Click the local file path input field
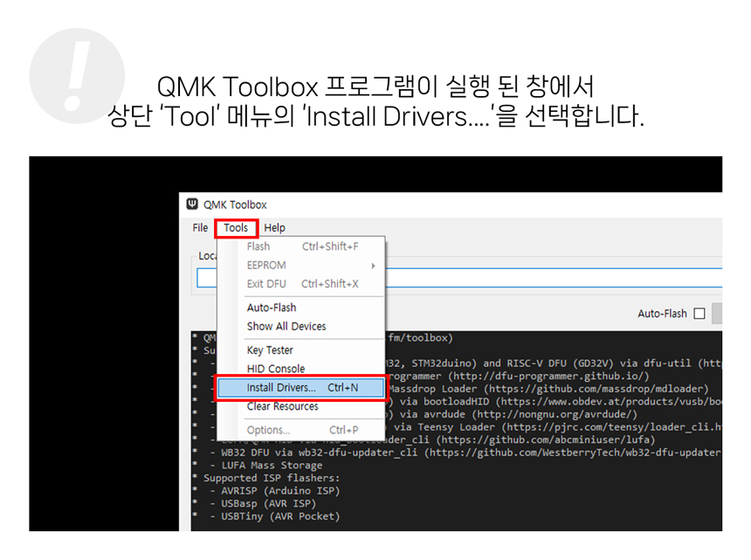Viewport: 751px width, 560px height. (458, 278)
